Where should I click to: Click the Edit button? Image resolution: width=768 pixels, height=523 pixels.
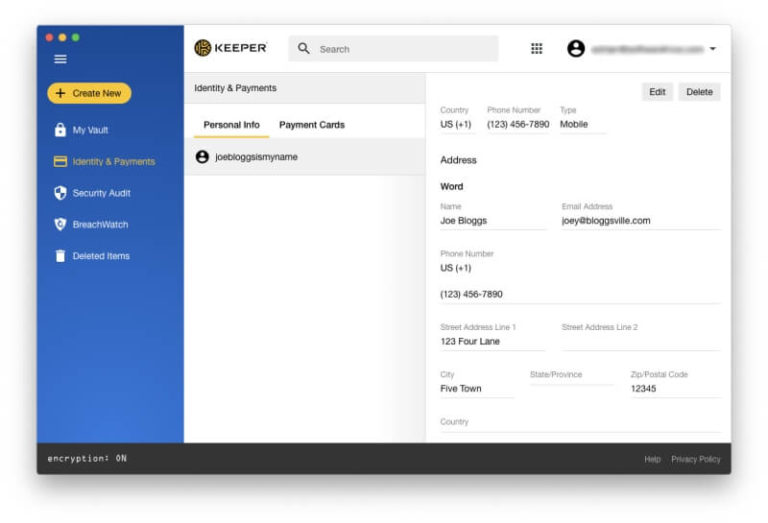[657, 92]
